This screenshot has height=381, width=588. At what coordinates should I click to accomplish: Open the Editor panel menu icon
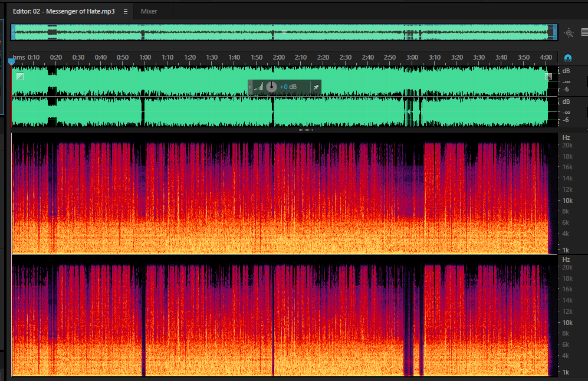[126, 12]
